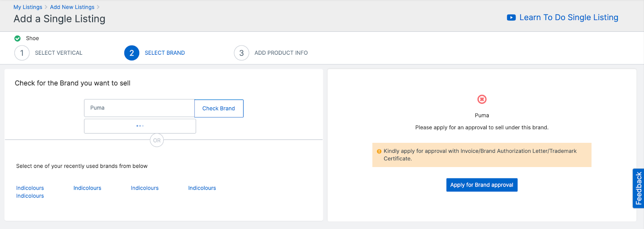Viewport: 644px width, 229px height.
Task: Click the red error icon above Puma
Action: pyautogui.click(x=482, y=99)
